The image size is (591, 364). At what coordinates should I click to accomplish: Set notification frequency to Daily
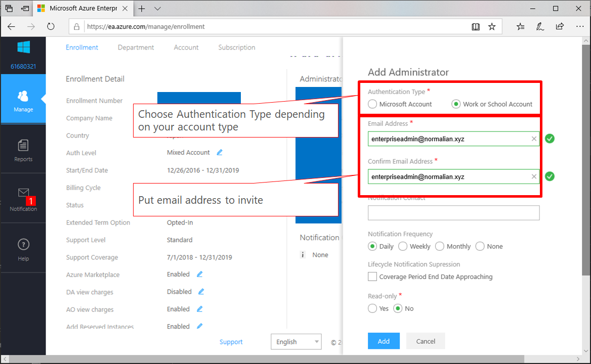372,247
